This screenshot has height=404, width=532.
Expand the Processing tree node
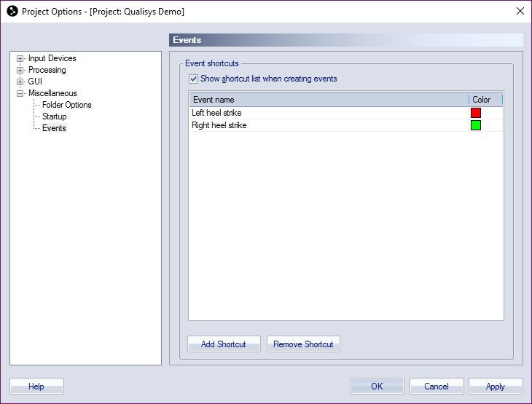(20, 70)
